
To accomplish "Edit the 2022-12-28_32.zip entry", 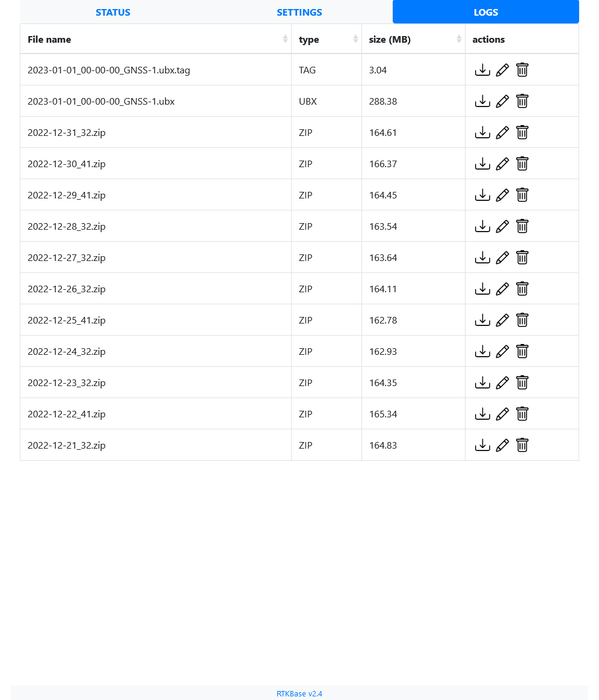I will coord(502,226).
